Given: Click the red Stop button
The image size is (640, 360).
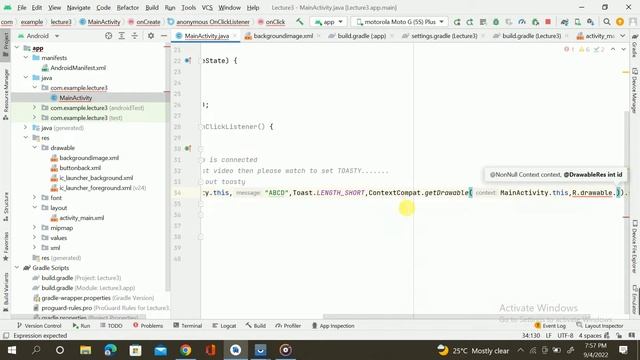Looking at the screenshot, I should click(x=548, y=22).
